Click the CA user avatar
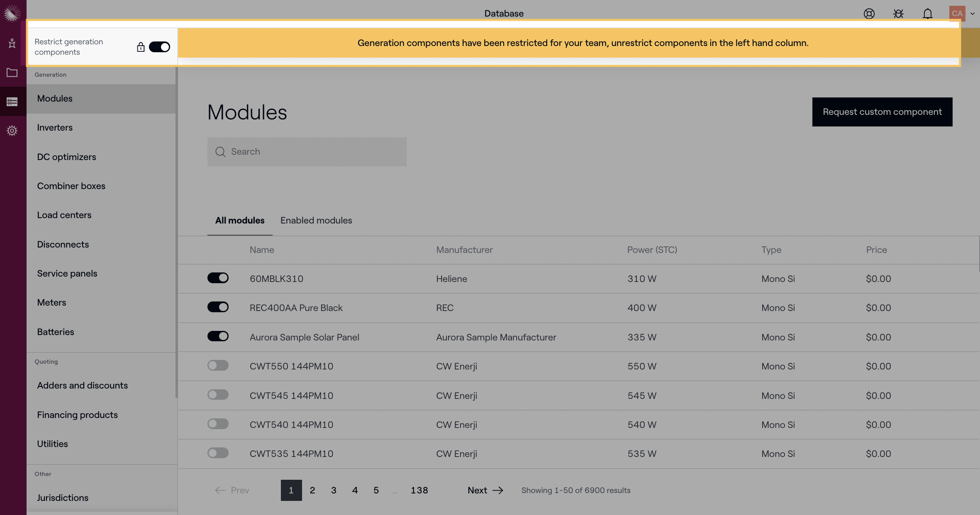Screen dimensions: 980x515 pos(957,13)
